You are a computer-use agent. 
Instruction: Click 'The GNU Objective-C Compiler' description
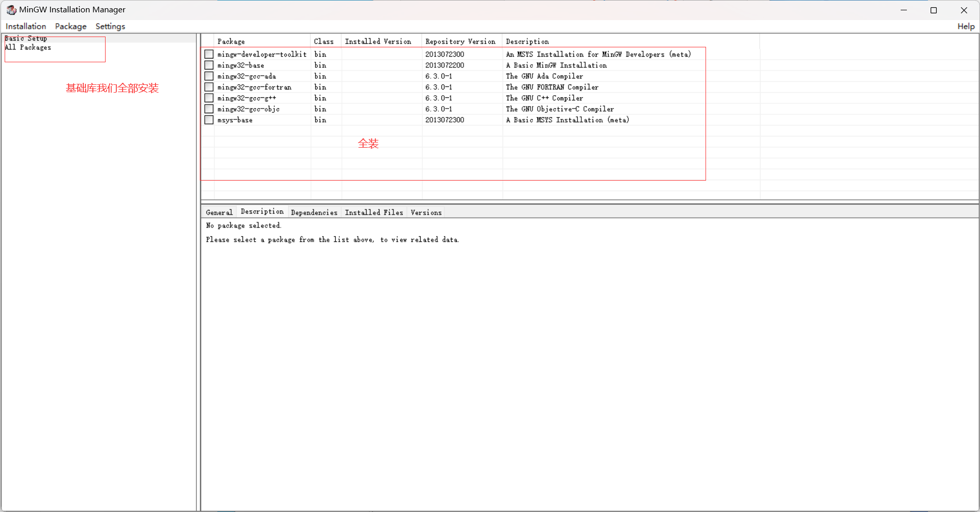coord(560,109)
